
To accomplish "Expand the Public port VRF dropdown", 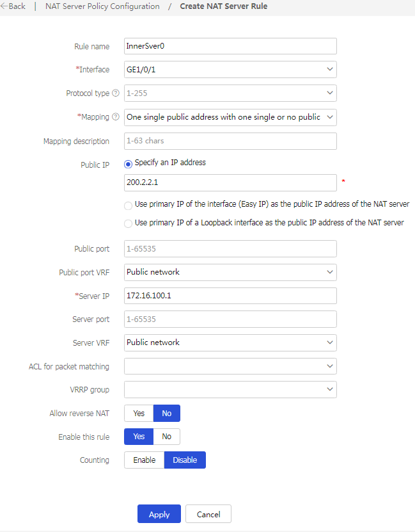I will [230, 272].
